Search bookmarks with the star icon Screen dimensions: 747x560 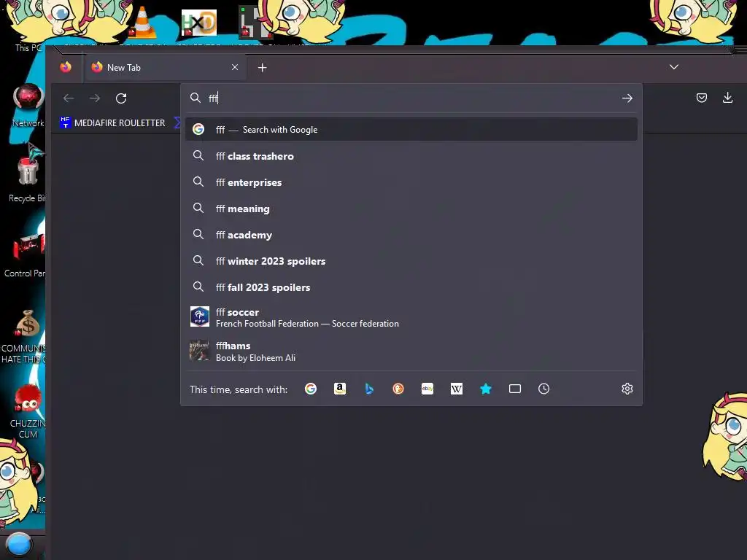point(485,389)
